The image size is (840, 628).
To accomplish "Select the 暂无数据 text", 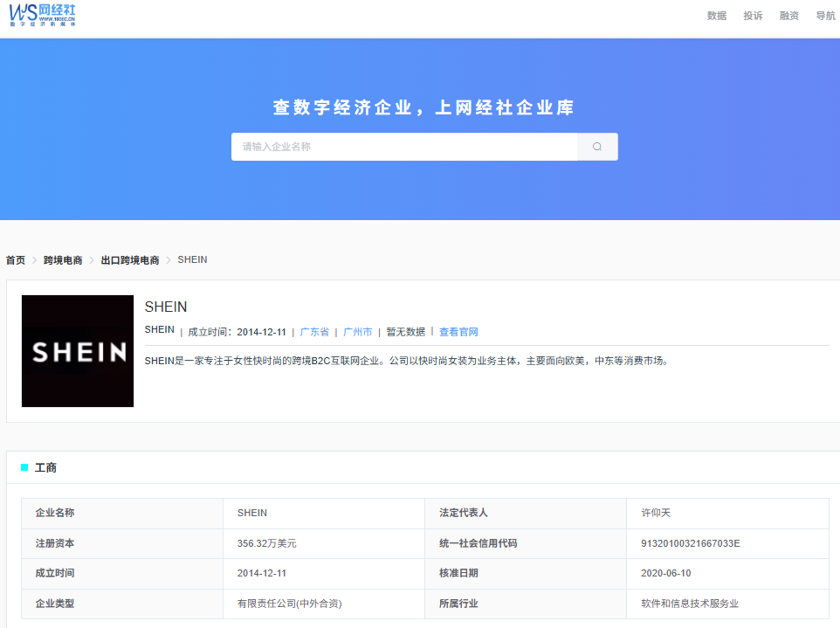I will [405, 332].
